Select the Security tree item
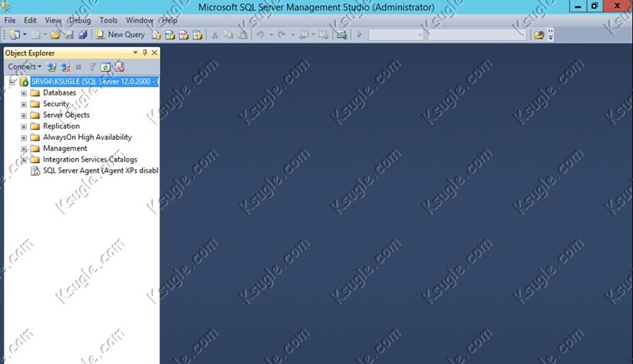Viewport: 633px width, 364px height. (56, 104)
